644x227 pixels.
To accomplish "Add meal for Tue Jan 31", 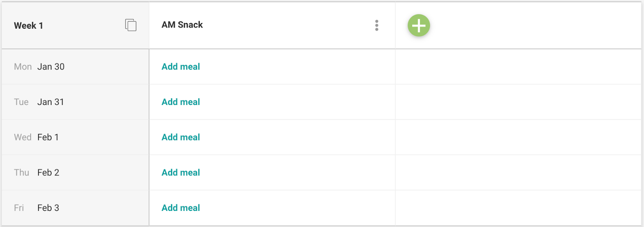I will coord(181,102).
